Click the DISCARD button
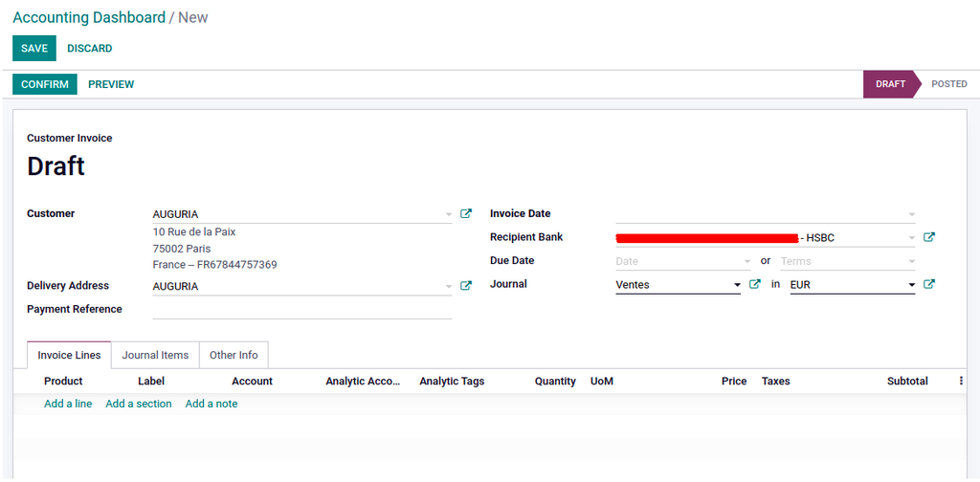The width and height of the screenshot is (980, 482). [x=90, y=48]
